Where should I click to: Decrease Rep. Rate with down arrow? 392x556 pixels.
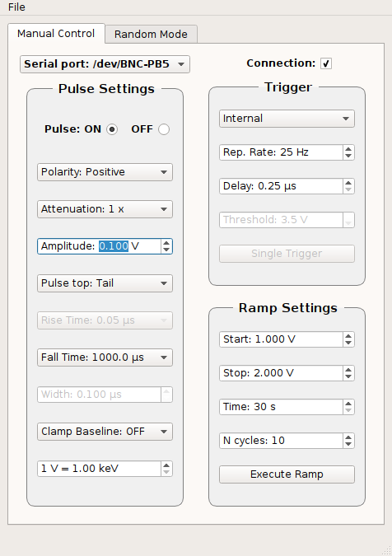(x=348, y=156)
